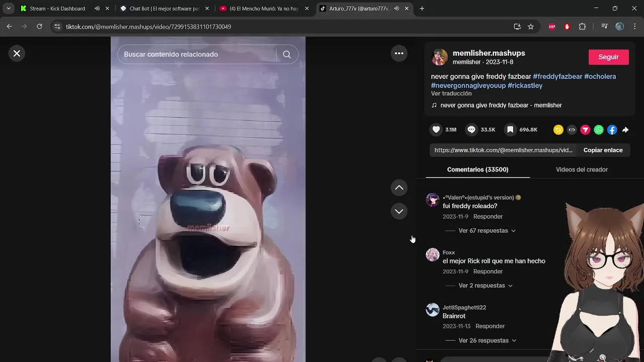Open the memlisher.mashups username link
The height and width of the screenshot is (362, 644).
point(489,53)
